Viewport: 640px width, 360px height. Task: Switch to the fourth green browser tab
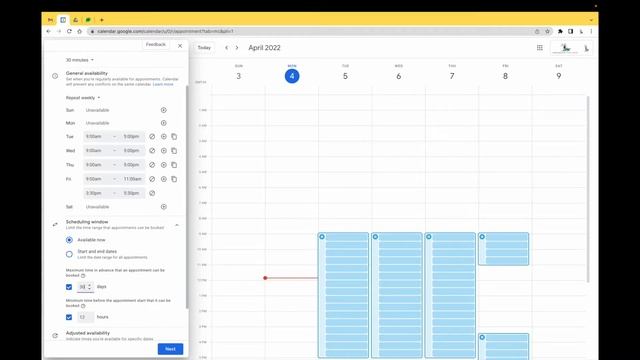88,20
